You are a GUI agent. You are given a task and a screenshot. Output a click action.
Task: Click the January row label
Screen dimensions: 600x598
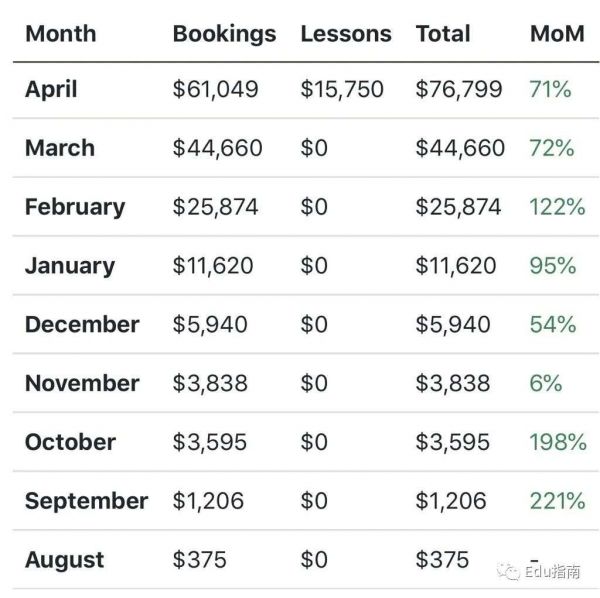click(70, 266)
